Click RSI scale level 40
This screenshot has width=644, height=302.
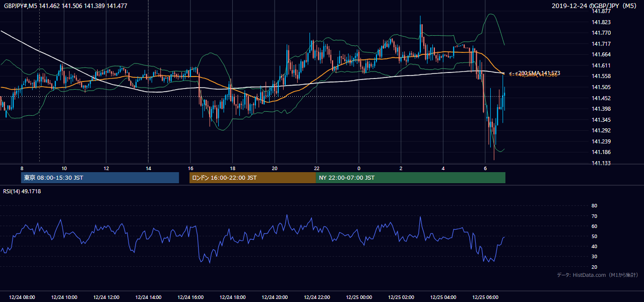594,246
